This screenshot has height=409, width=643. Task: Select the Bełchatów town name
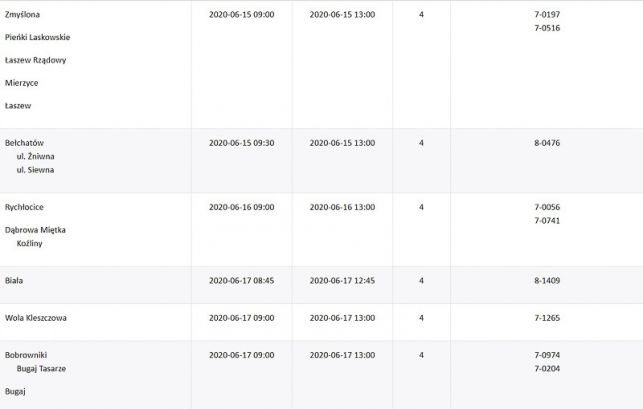click(x=25, y=143)
